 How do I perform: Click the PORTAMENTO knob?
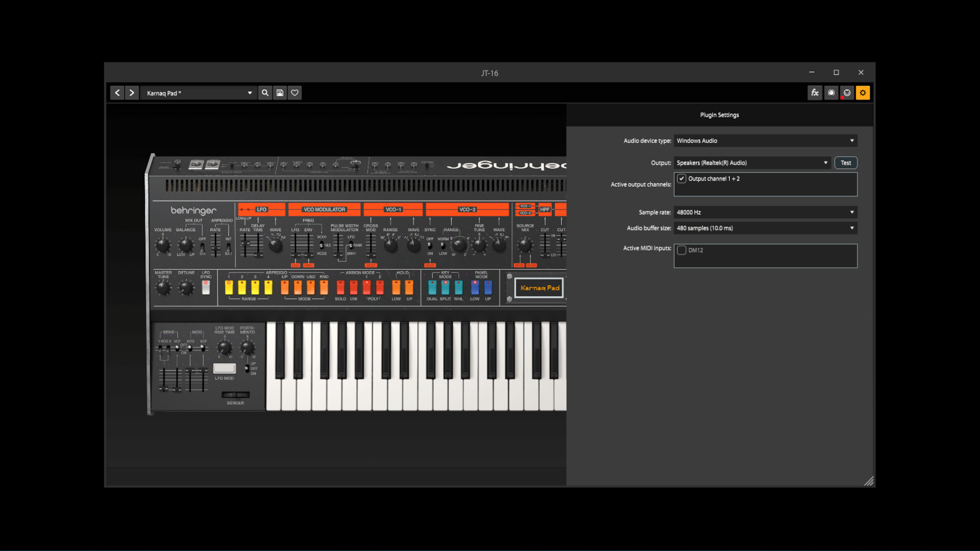(x=248, y=348)
